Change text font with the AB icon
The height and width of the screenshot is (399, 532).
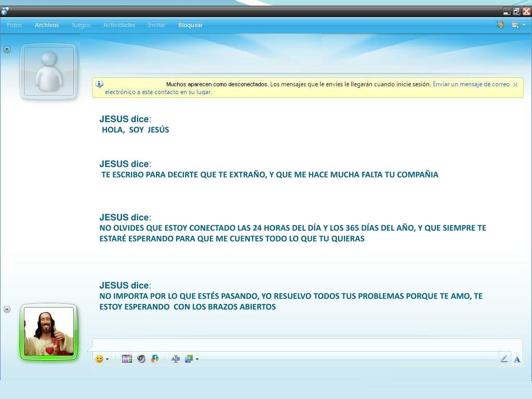click(176, 359)
